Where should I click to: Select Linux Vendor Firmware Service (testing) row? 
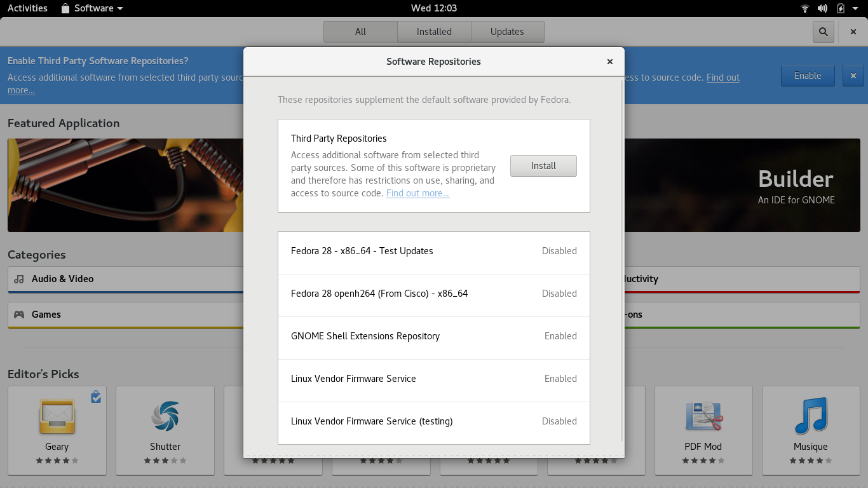434,423
